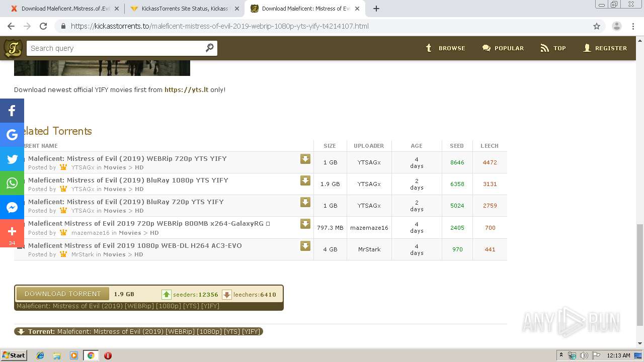Viewport: 644px width, 362px height.
Task: Share on Facebook from the side bar
Action: (x=12, y=111)
